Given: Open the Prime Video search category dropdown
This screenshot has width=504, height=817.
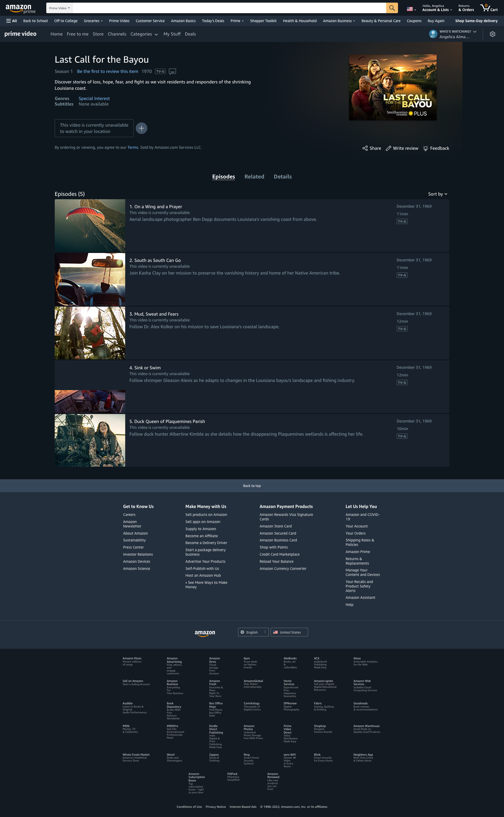Looking at the screenshot, I should [59, 8].
